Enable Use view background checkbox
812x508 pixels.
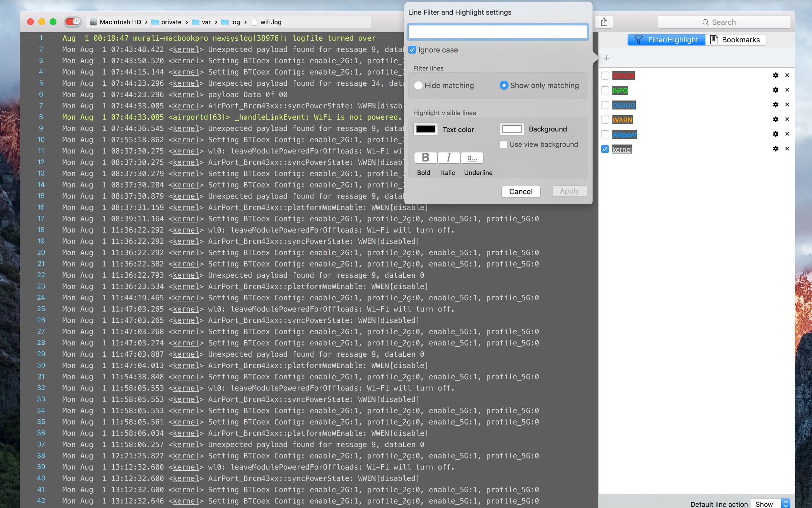coord(503,145)
